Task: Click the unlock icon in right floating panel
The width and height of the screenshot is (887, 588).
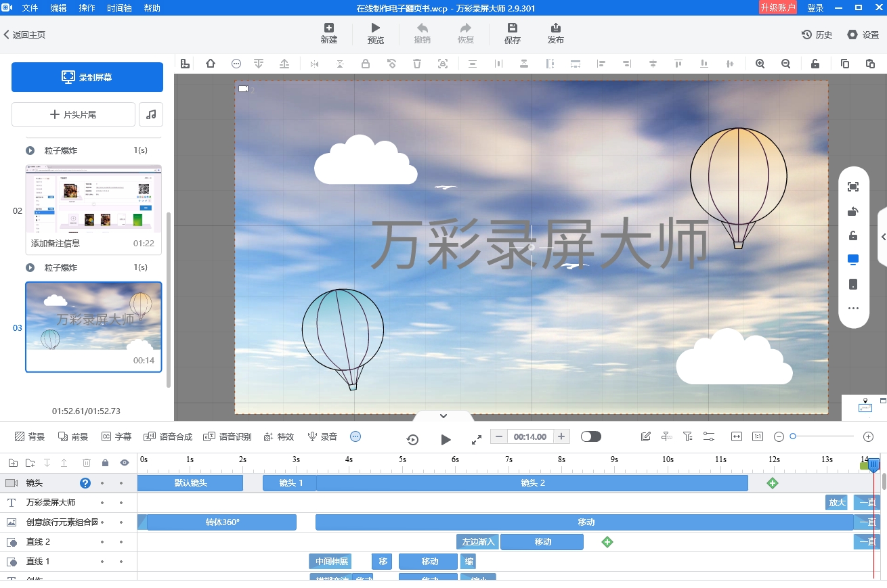Action: 853,235
